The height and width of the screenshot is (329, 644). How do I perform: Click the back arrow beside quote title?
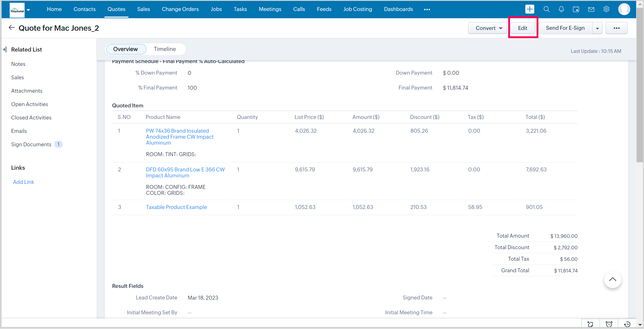tap(12, 28)
